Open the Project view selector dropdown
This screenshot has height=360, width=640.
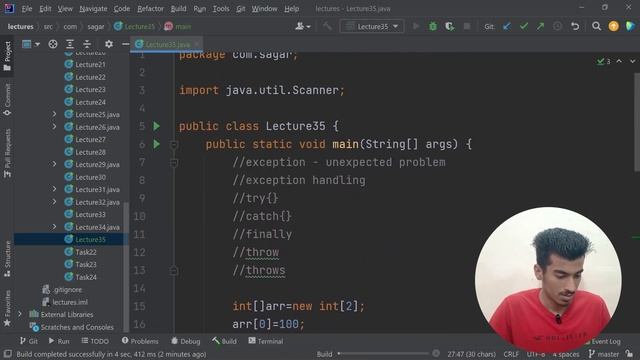pos(31,44)
